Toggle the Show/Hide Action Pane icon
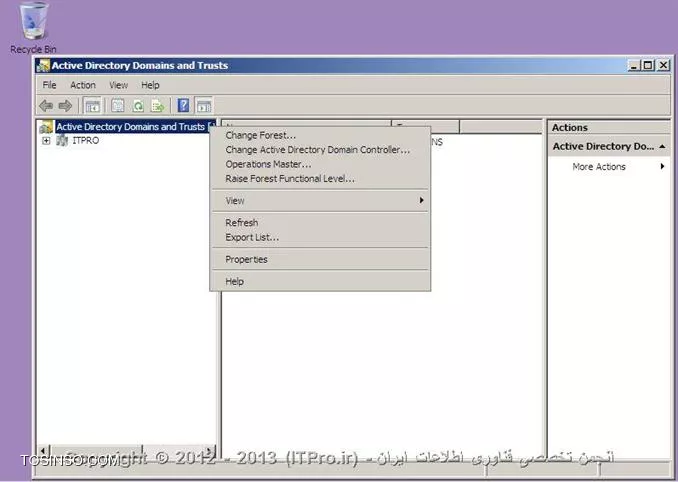Screen dimensions: 678x482 [204, 105]
